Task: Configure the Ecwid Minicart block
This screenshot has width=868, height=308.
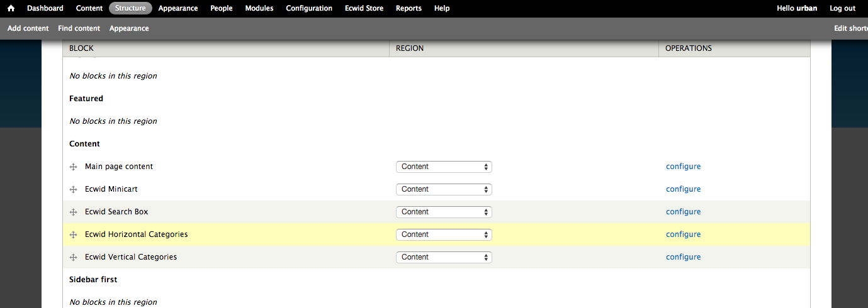Action: 683,189
